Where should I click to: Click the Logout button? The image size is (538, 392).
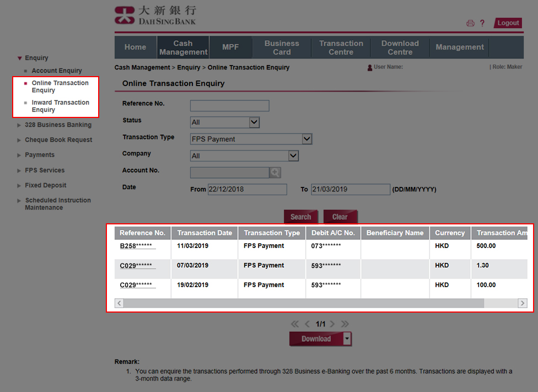tap(508, 23)
